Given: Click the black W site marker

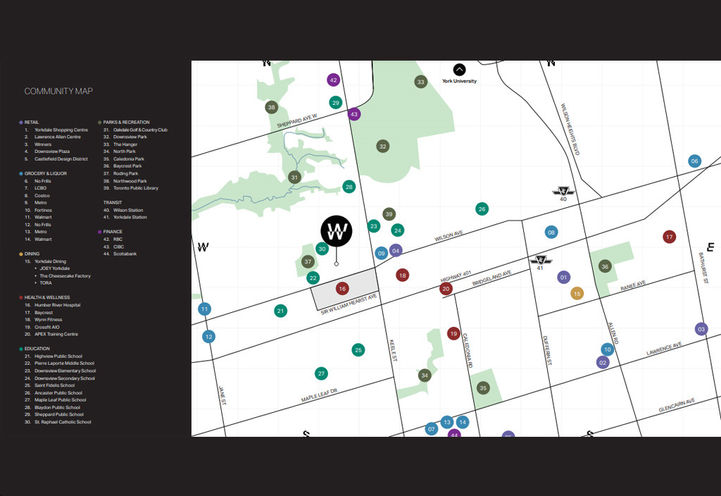Looking at the screenshot, I should click(336, 231).
